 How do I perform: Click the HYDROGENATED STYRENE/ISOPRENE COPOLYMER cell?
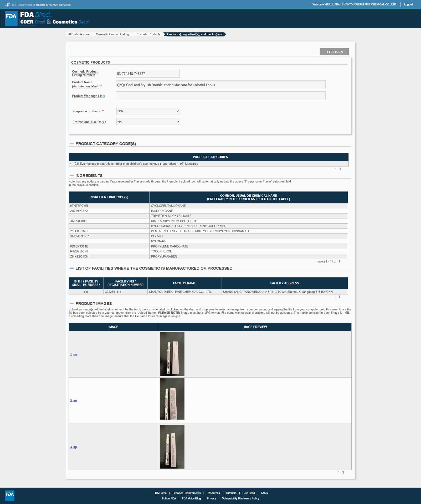coord(249,226)
